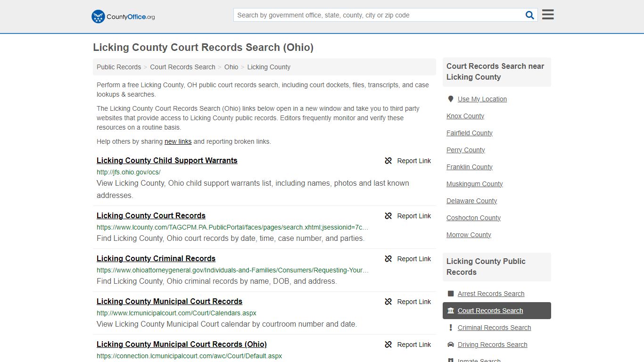Go to Ohio breadcrumb

pyautogui.click(x=231, y=67)
